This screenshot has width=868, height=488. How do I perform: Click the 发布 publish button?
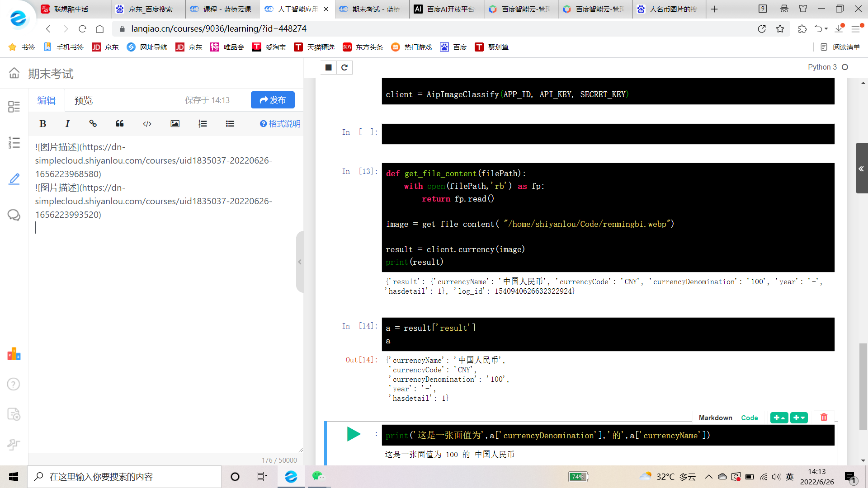pyautogui.click(x=273, y=100)
